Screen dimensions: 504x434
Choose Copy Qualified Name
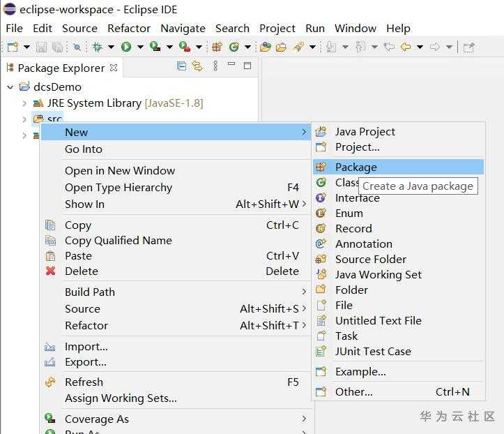[x=176, y=240]
